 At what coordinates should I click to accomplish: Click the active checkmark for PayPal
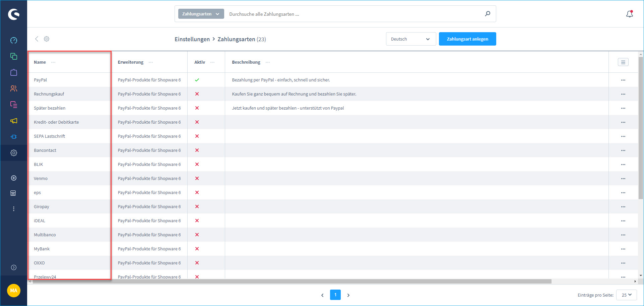click(197, 80)
